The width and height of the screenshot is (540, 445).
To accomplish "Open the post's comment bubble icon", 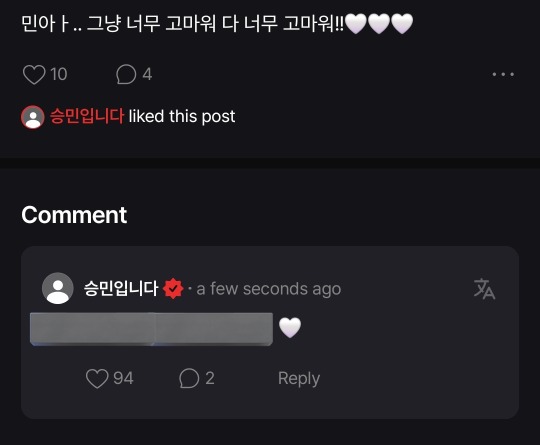I will pos(126,74).
